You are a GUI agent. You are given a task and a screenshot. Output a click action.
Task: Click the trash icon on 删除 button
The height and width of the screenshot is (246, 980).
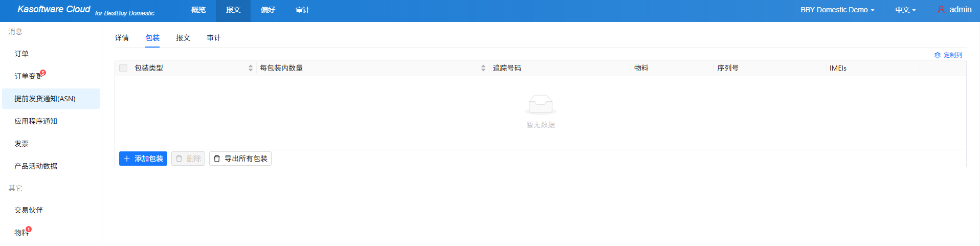click(x=179, y=159)
